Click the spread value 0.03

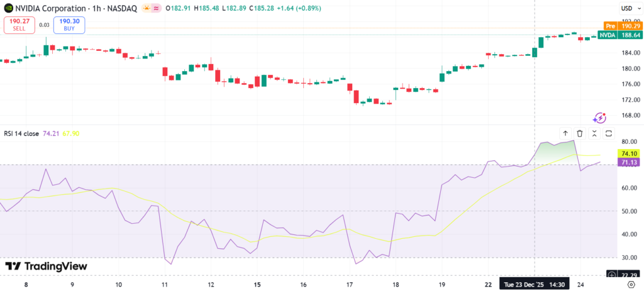point(45,25)
